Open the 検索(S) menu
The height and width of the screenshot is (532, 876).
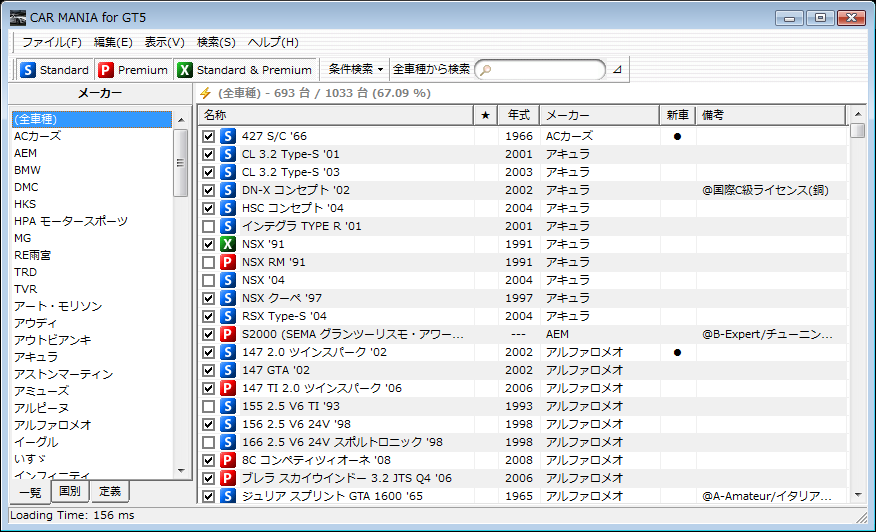point(216,42)
